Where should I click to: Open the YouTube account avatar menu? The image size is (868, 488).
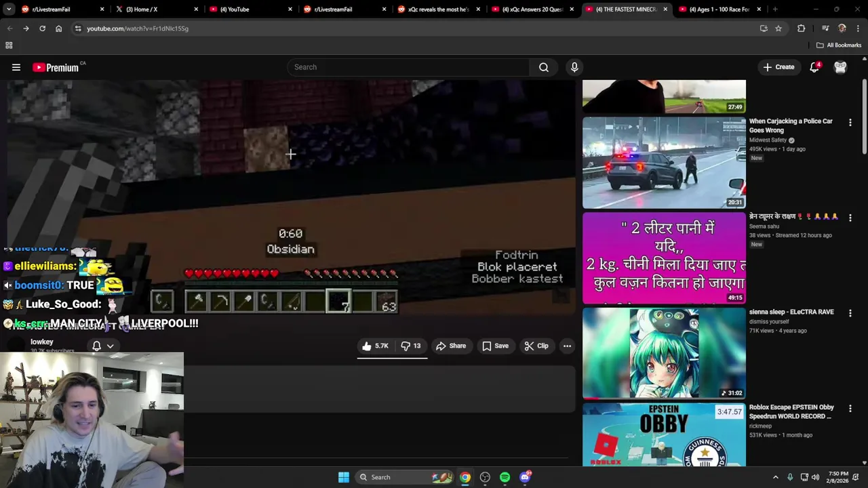[x=840, y=67]
